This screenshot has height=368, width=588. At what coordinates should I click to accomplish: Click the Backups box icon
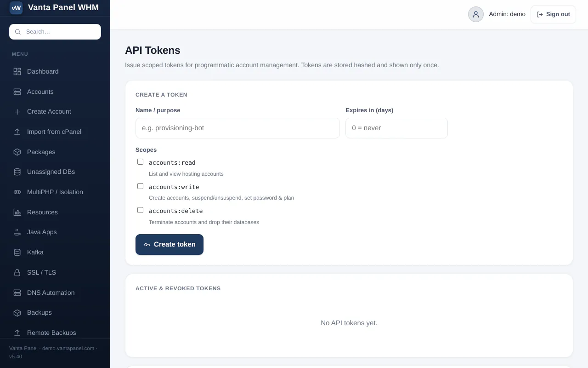pyautogui.click(x=17, y=313)
